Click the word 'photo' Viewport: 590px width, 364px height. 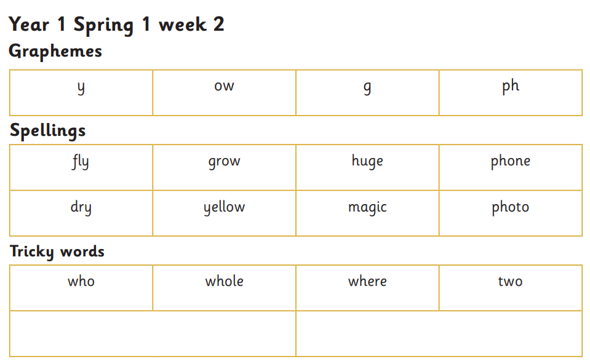(510, 208)
